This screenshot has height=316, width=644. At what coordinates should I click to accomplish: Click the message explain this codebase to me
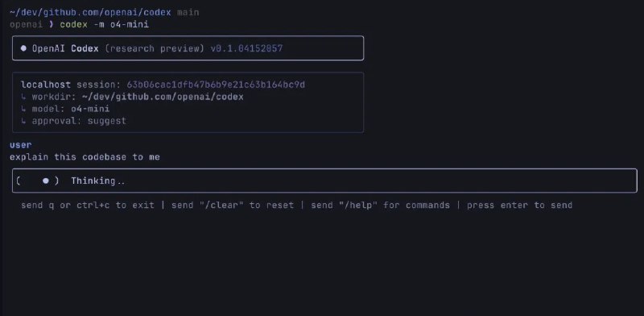85,157
